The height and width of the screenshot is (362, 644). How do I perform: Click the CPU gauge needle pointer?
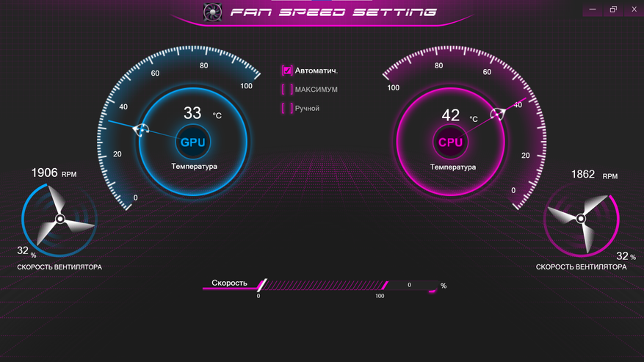497,114
